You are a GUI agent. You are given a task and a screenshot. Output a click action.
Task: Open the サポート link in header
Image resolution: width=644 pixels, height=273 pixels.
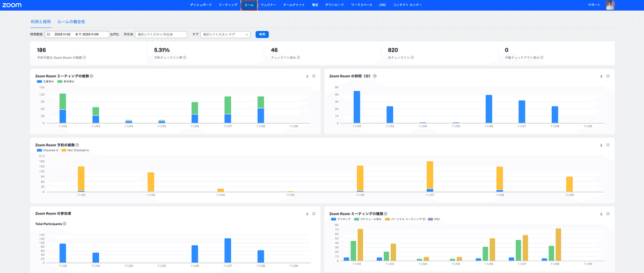(594, 5)
